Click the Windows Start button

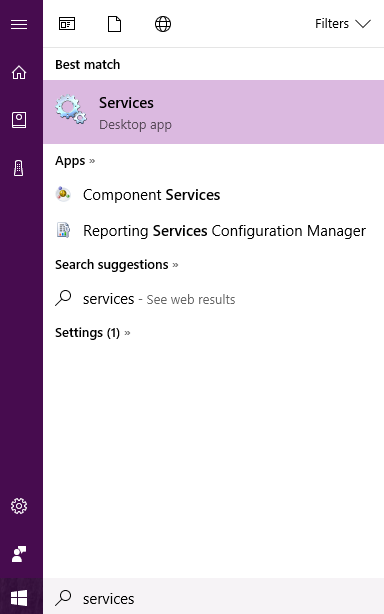pos(19,598)
